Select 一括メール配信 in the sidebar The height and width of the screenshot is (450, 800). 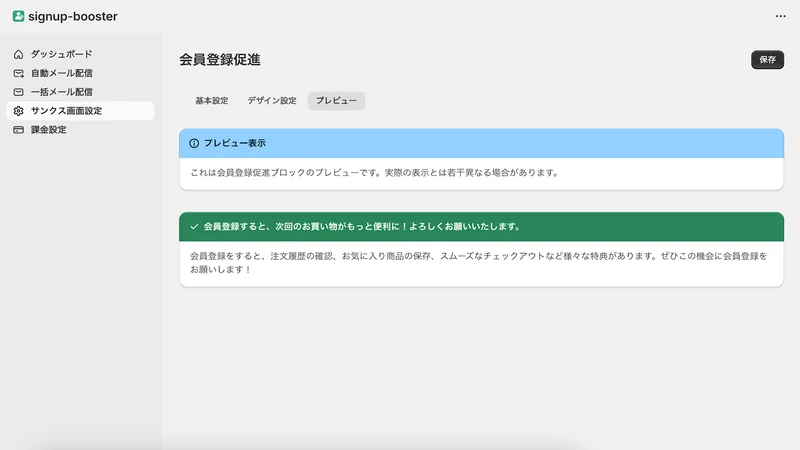tap(80, 92)
